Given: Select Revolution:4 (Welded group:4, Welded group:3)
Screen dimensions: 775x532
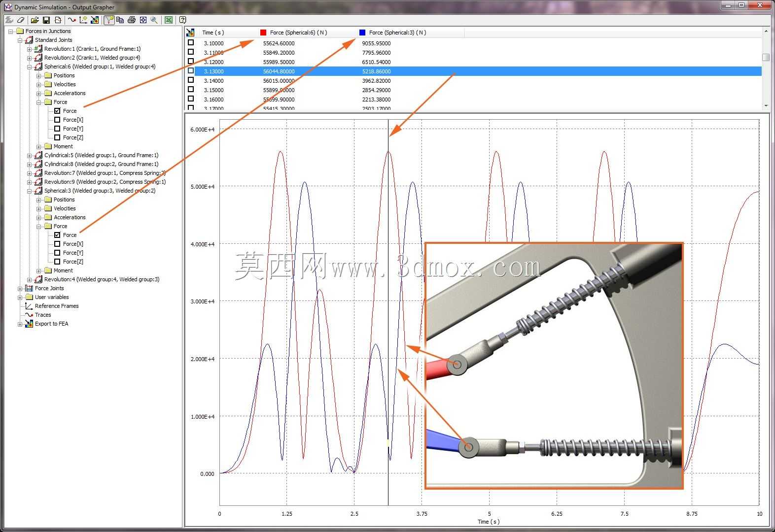Looking at the screenshot, I should 102,279.
